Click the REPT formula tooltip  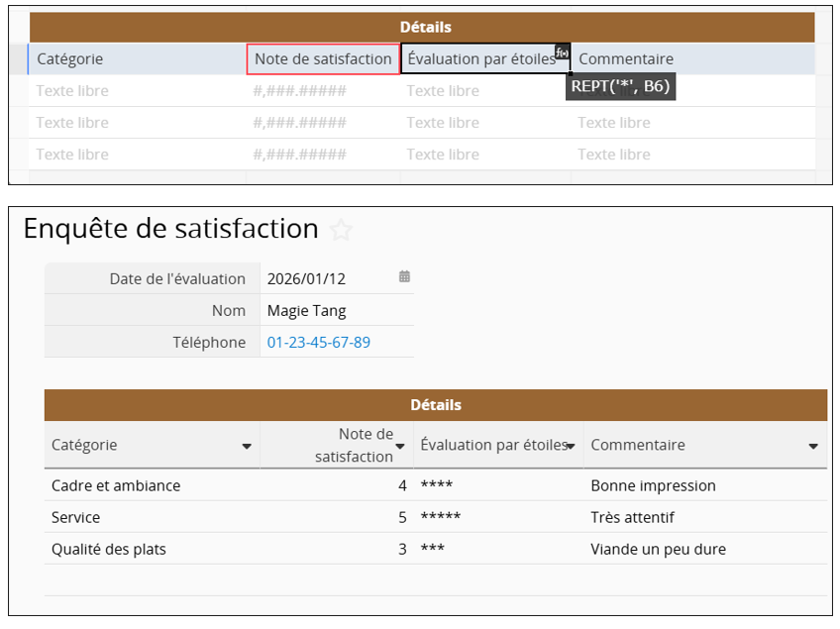(620, 87)
